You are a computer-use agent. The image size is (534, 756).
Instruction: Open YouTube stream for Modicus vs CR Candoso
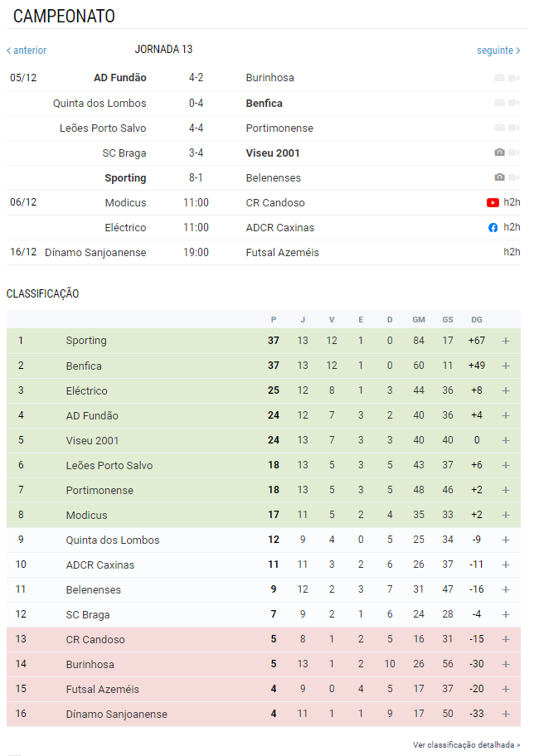(493, 202)
